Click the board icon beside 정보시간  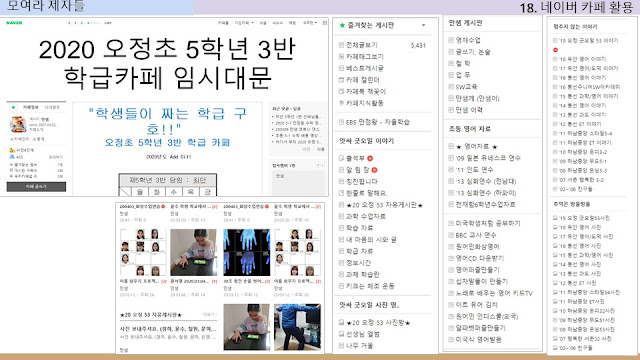[x=342, y=263]
